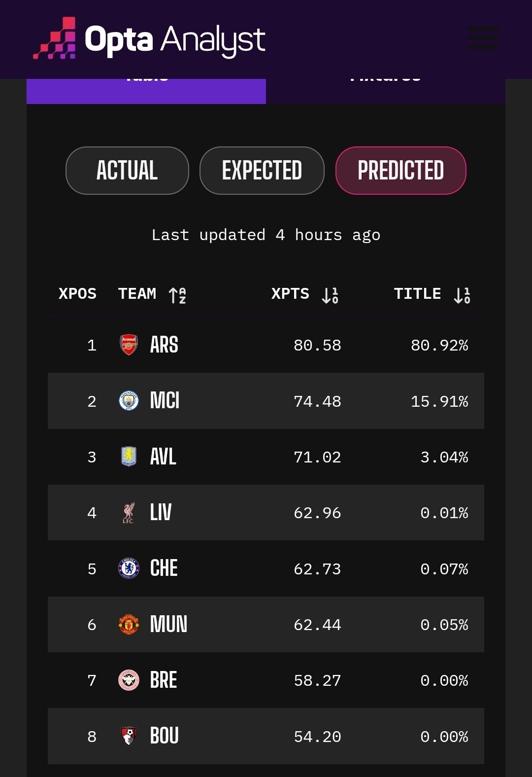532x777 pixels.
Task: Switch to the Fixtures tab
Action: (385, 91)
